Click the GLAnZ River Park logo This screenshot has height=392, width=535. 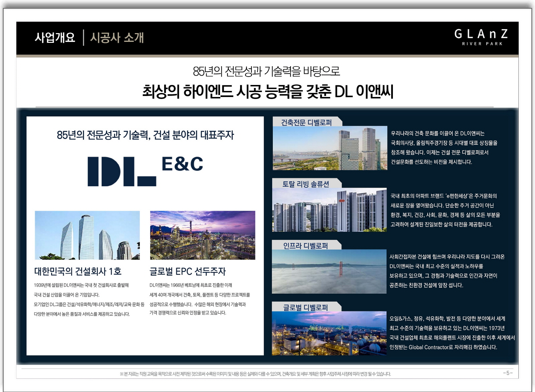(x=481, y=37)
